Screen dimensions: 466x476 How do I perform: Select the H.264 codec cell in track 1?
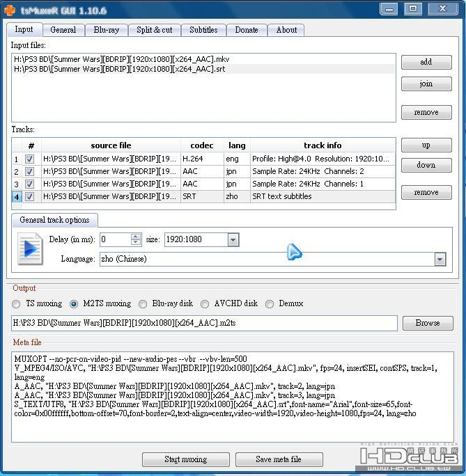click(x=202, y=159)
